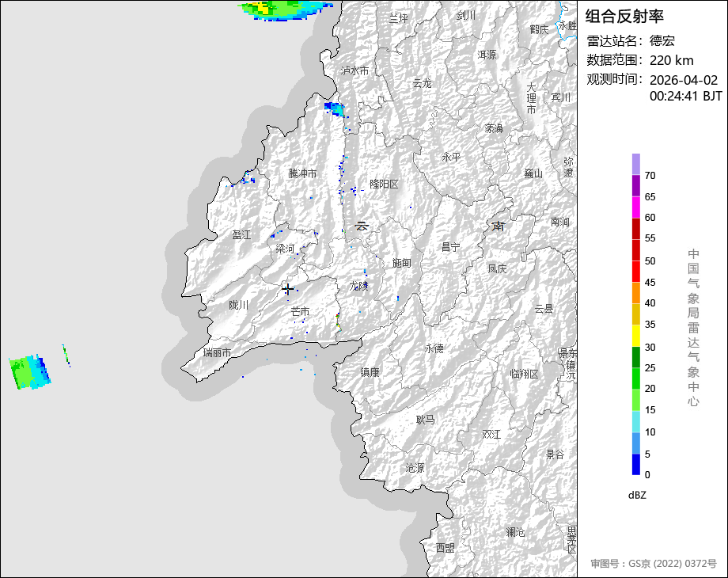Select the orange 40 dBZ legend swatch

[x=636, y=293]
